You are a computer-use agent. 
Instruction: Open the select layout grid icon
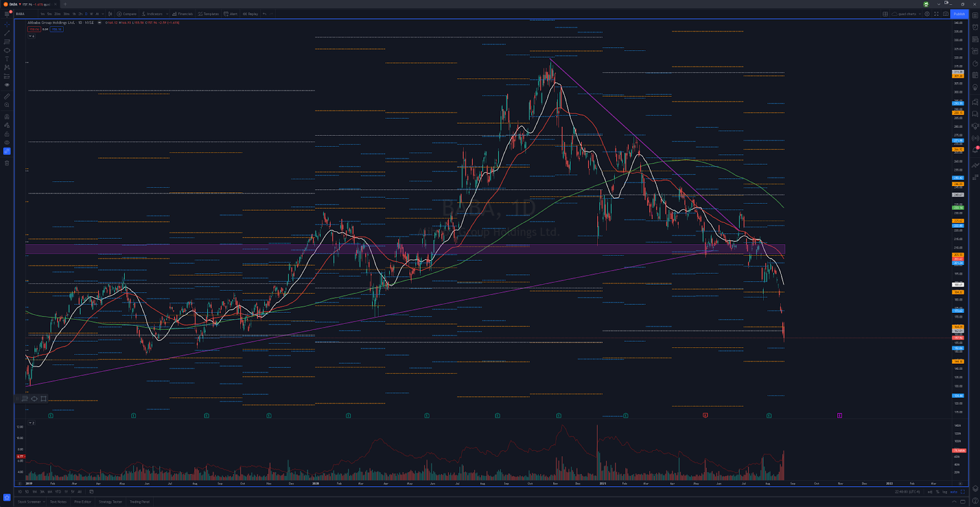(885, 14)
